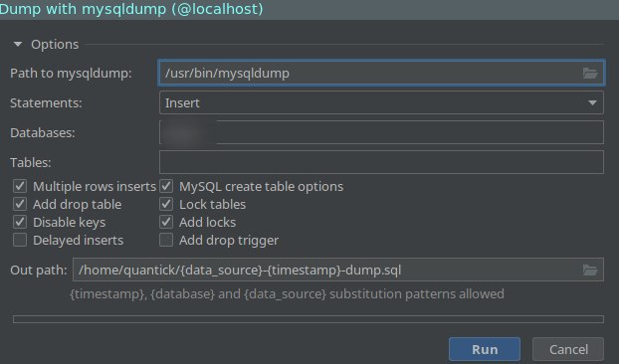The image size is (619, 364).
Task: Toggle the Add drop table checkbox
Action: coord(20,204)
